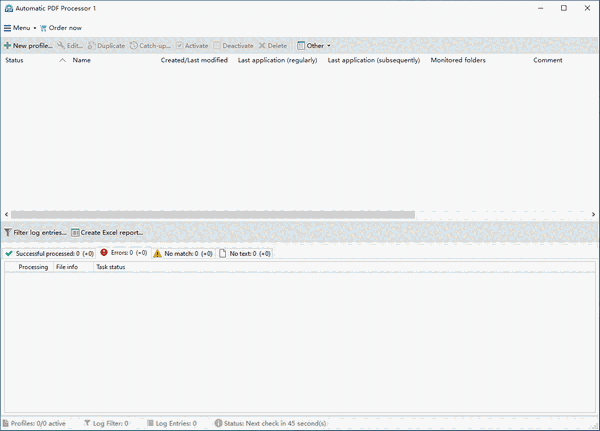
Task: Open Filter log entries dialog
Action: 36,232
